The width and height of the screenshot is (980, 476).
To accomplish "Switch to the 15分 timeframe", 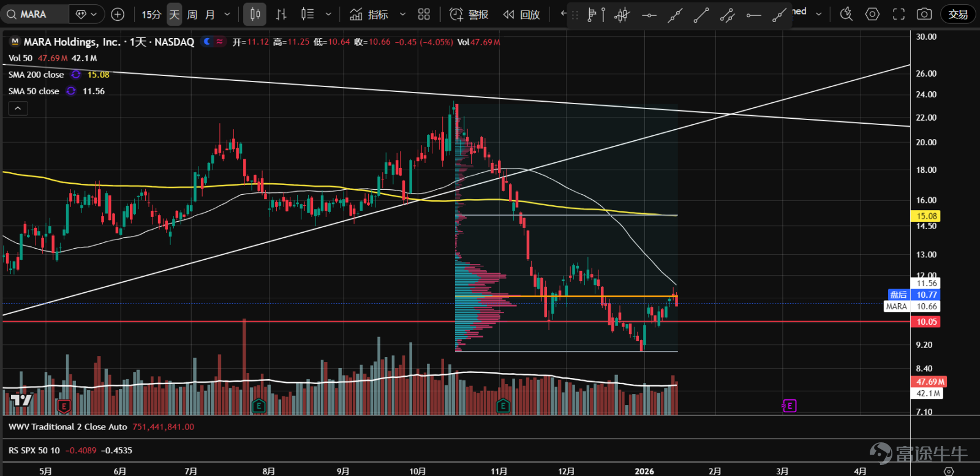I will 151,14.
